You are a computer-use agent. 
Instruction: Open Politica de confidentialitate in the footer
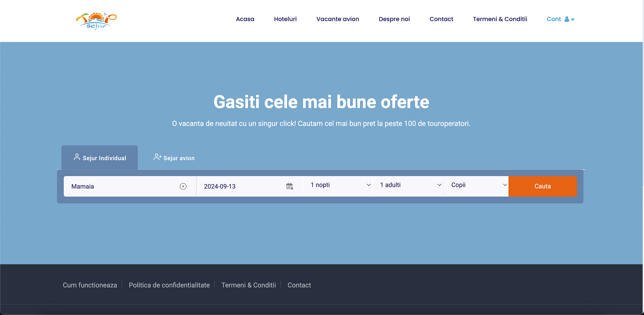(x=169, y=285)
